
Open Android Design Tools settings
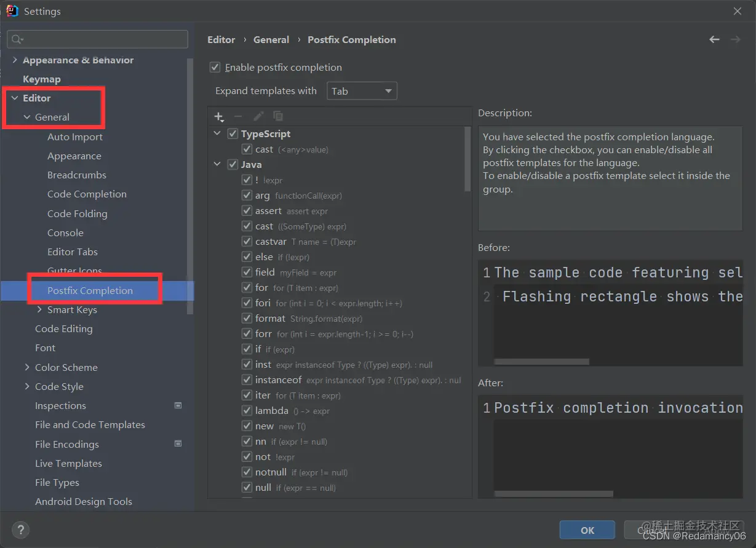pos(84,501)
